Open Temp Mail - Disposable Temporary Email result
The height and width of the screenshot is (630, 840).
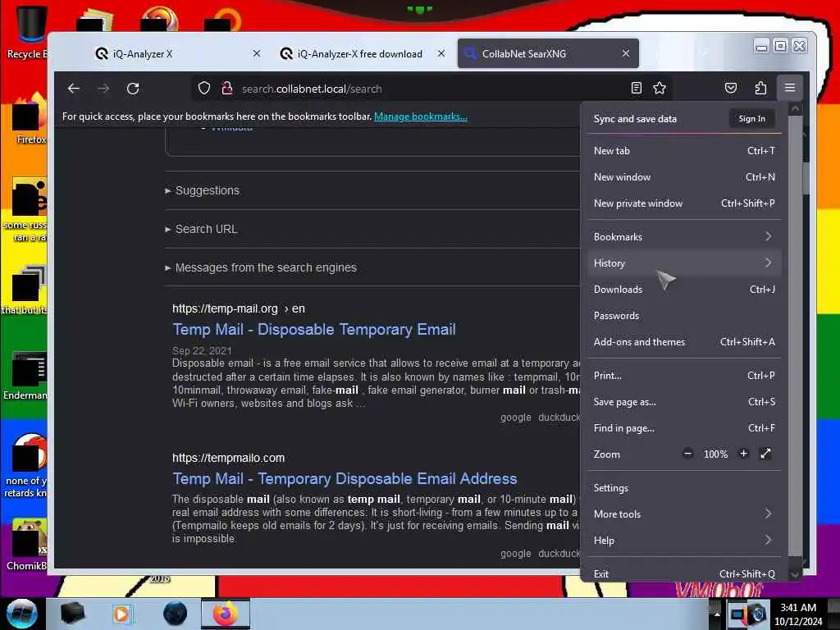tap(314, 330)
